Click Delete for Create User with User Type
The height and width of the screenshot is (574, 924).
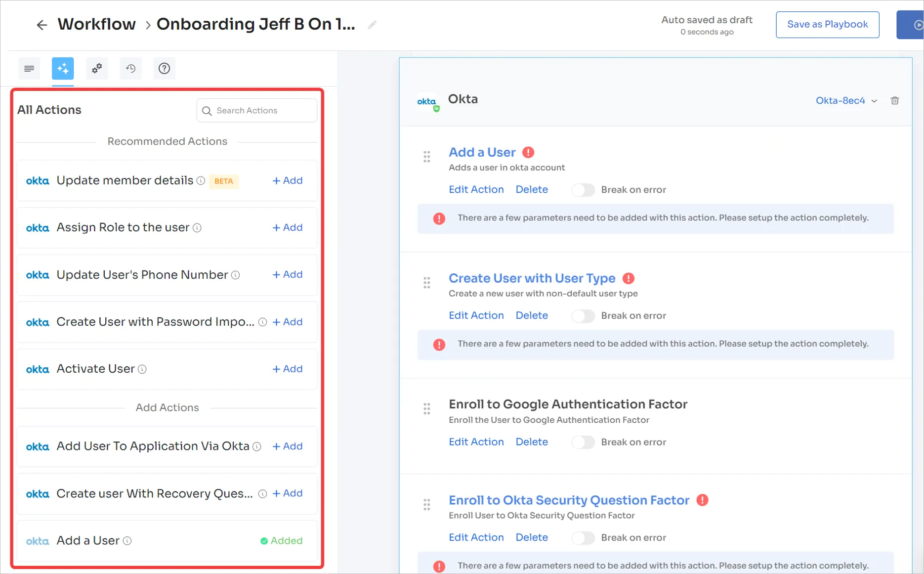click(532, 315)
